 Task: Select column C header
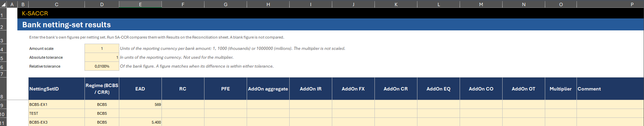coord(57,4)
